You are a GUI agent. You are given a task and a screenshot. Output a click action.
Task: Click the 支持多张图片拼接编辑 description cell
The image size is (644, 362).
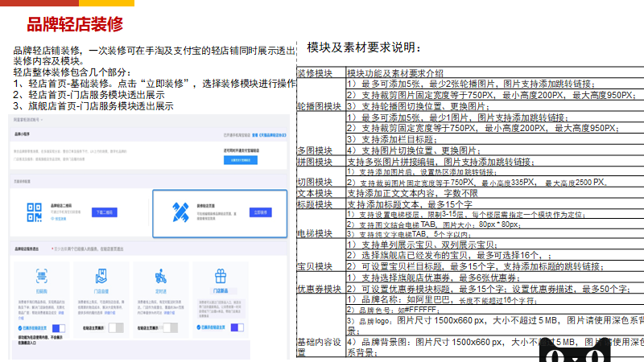(495, 162)
